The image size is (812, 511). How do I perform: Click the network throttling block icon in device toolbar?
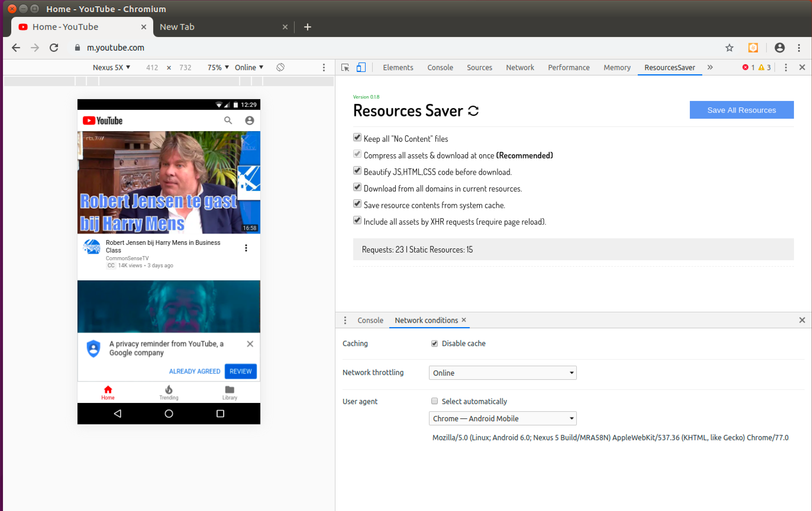[x=280, y=67]
